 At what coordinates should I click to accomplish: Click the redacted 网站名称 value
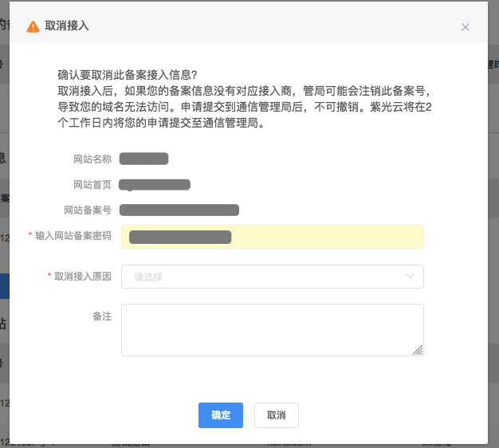144,159
